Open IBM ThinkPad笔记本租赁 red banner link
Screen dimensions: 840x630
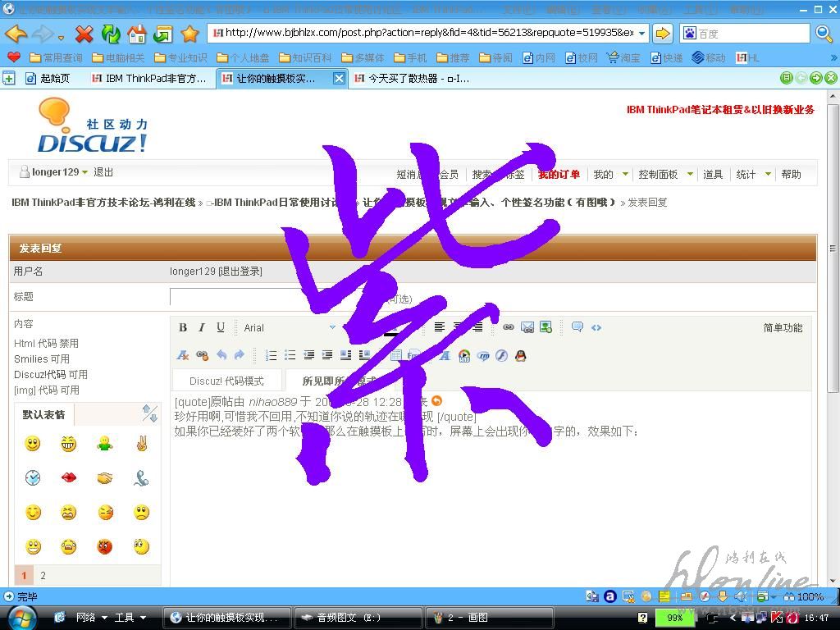(x=720, y=109)
